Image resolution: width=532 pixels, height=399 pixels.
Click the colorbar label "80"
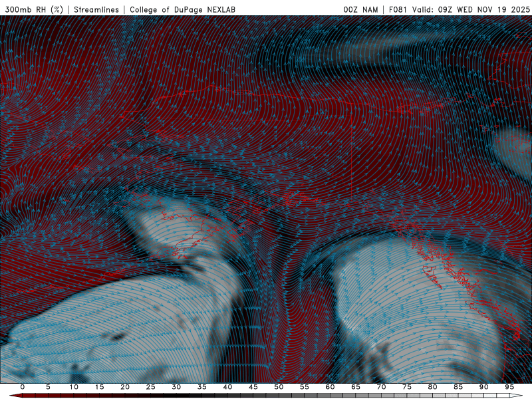(432, 387)
